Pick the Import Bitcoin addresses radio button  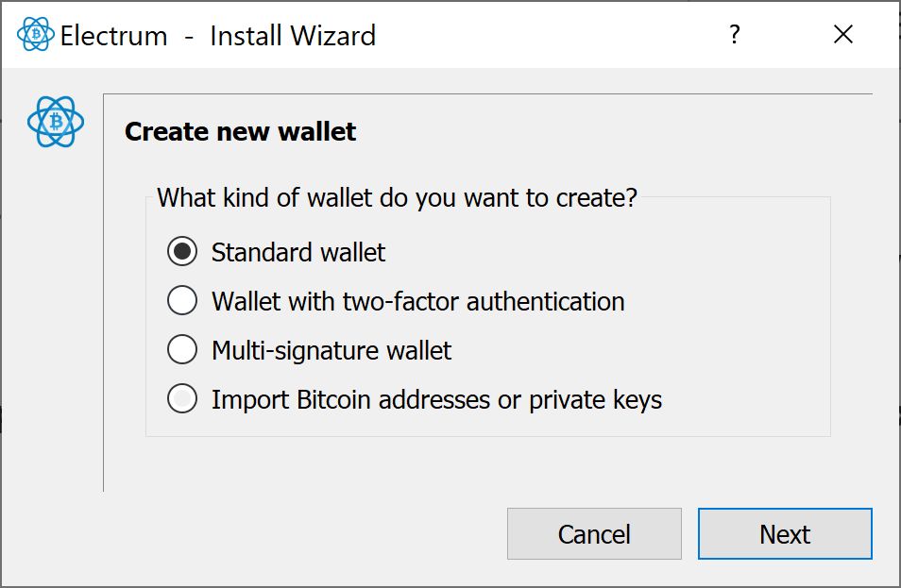pos(182,399)
